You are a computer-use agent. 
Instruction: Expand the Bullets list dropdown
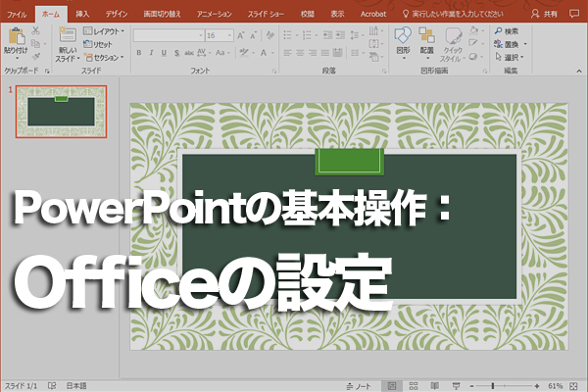point(297,35)
